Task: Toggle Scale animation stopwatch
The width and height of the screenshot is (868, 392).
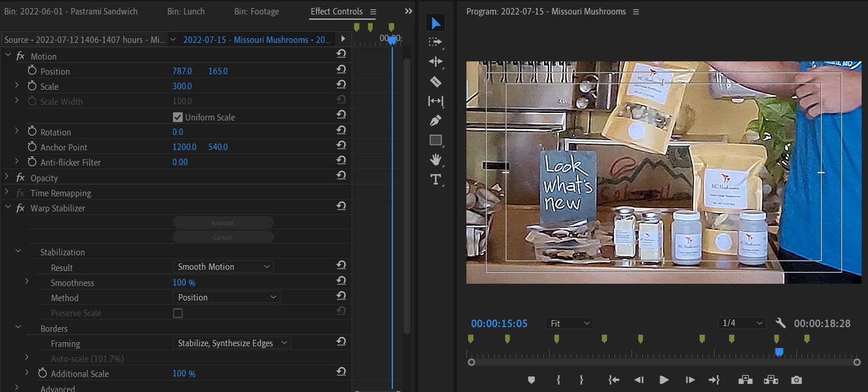Action: tap(32, 85)
